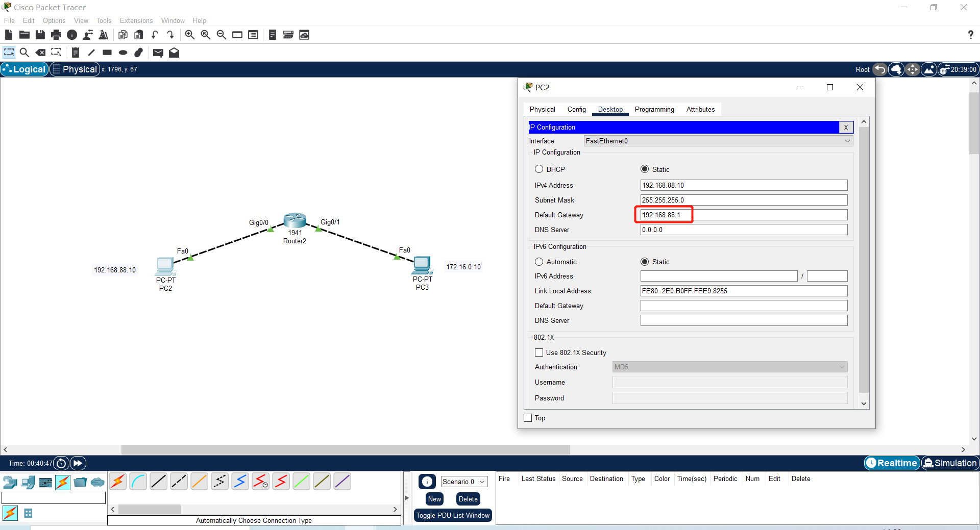Select the Inspect magnifier tool

pos(24,53)
